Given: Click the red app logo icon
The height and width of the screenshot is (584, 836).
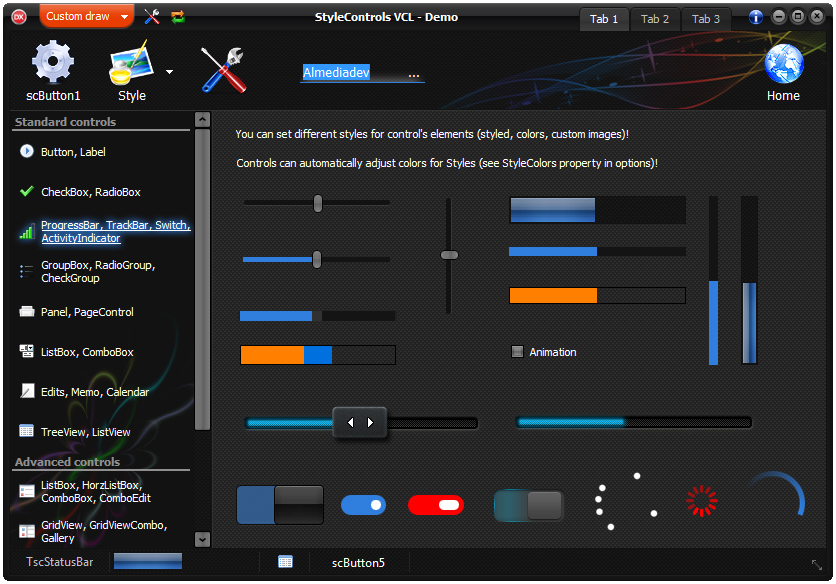Looking at the screenshot, I should (19, 17).
